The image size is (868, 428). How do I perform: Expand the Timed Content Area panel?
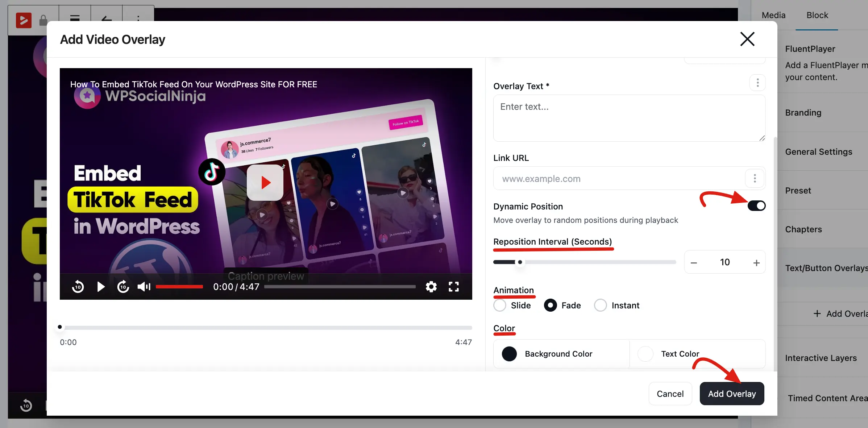pyautogui.click(x=823, y=398)
